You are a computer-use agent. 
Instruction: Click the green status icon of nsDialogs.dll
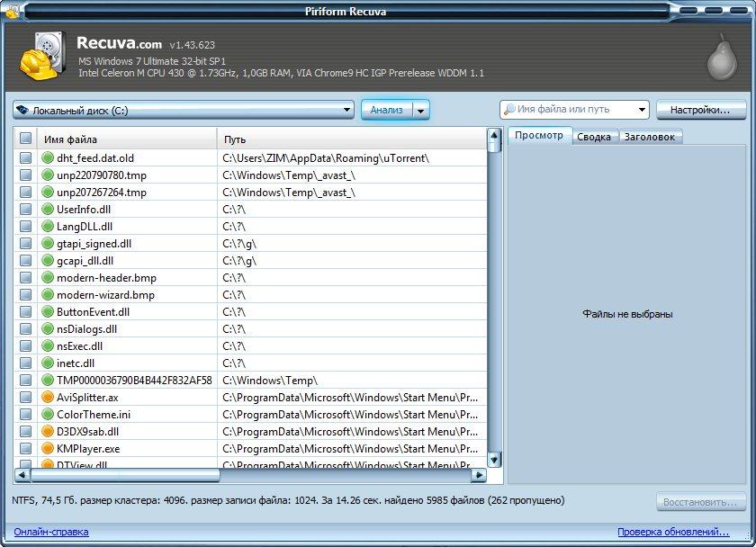click(x=47, y=329)
